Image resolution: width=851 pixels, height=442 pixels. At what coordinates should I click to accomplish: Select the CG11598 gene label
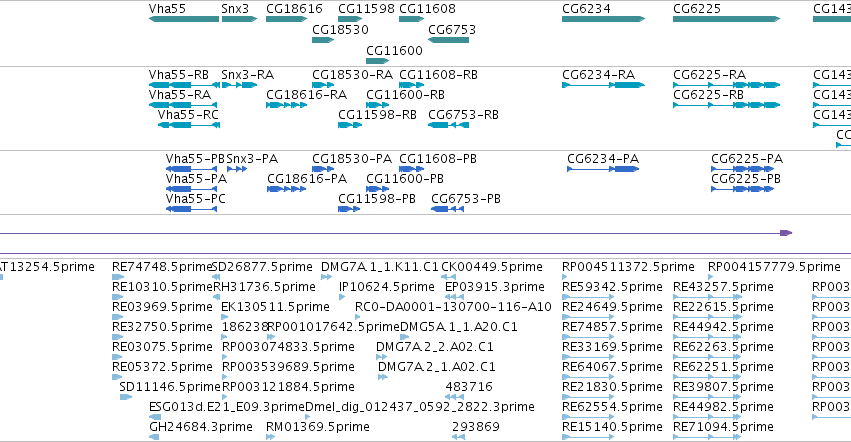366,9
